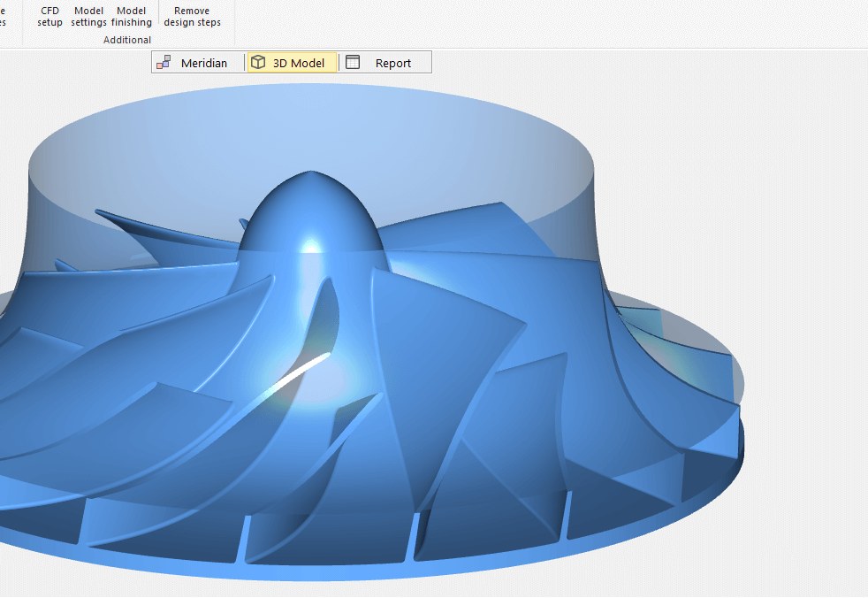The image size is (868, 598).
Task: Click the Additional ribbon group label
Action: coord(126,40)
